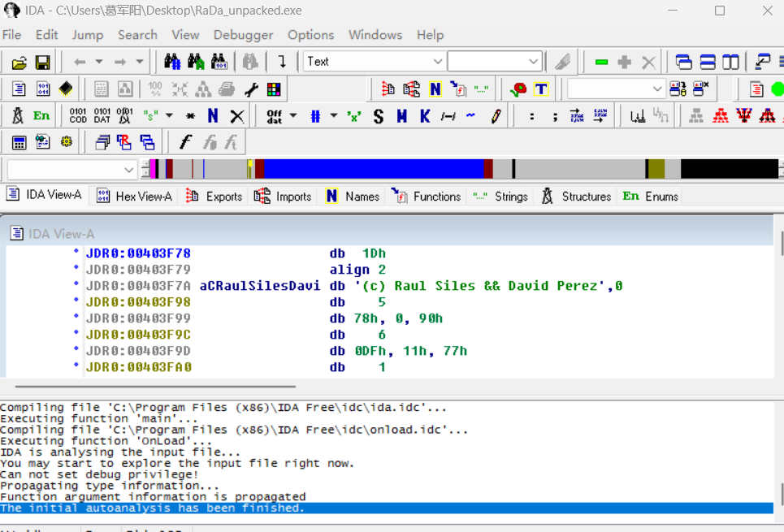This screenshot has height=532, width=784.
Task: Click the Save floppy disk icon
Action: coord(42,62)
